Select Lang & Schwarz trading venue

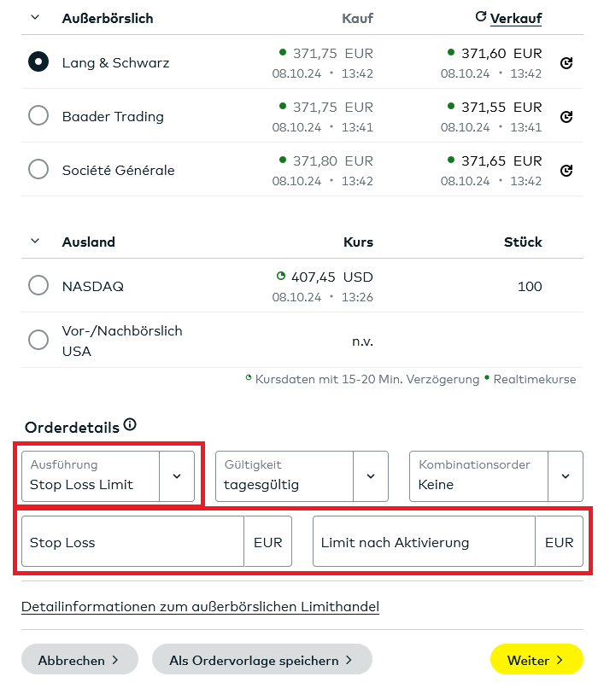tap(38, 62)
